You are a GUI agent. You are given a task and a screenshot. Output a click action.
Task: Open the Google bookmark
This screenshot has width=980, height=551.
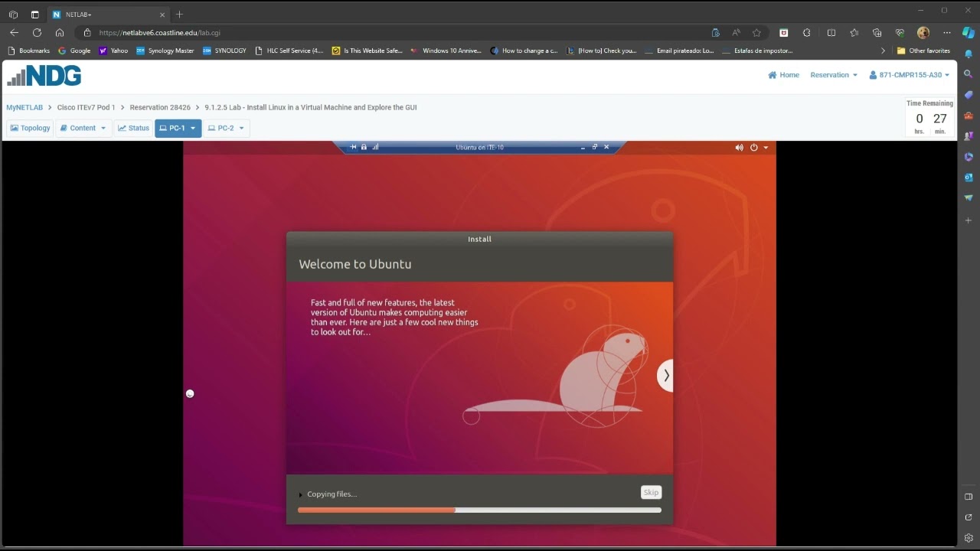[x=74, y=51]
